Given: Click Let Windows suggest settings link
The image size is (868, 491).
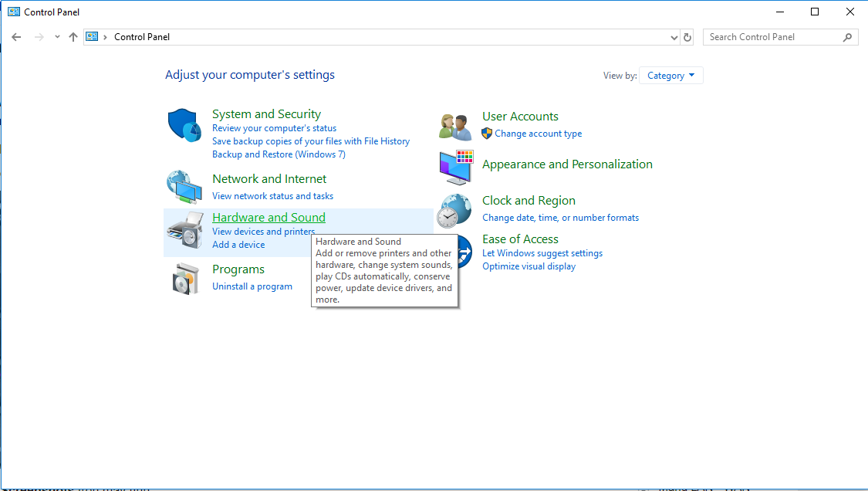Looking at the screenshot, I should pyautogui.click(x=542, y=253).
